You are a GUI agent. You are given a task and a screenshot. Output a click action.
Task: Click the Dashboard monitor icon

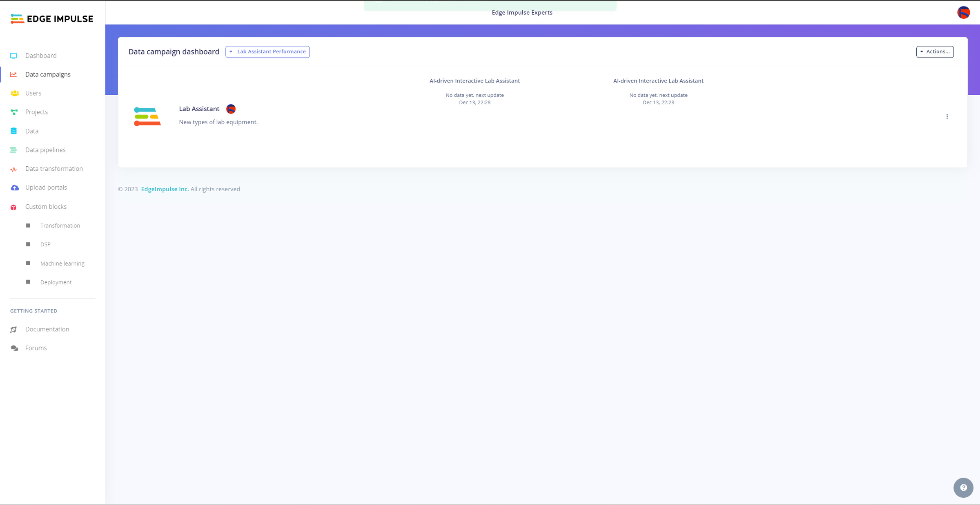[x=13, y=56]
